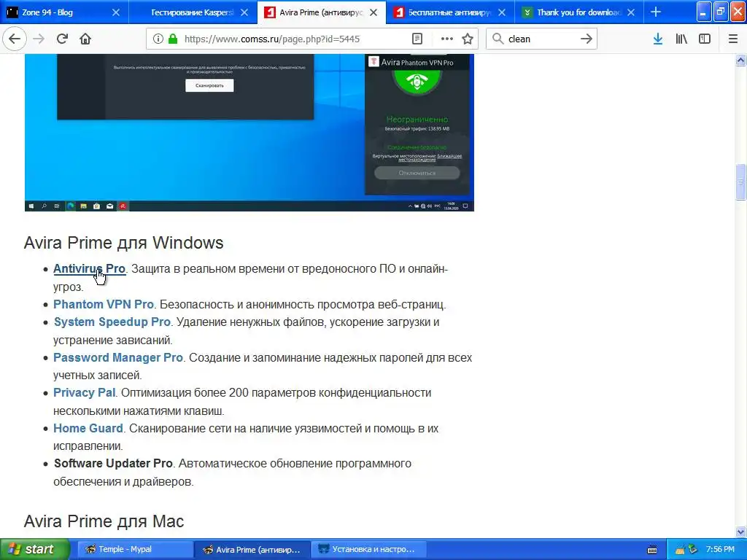Toggle reader view icon in address bar
This screenshot has height=560, width=747.
pos(417,39)
